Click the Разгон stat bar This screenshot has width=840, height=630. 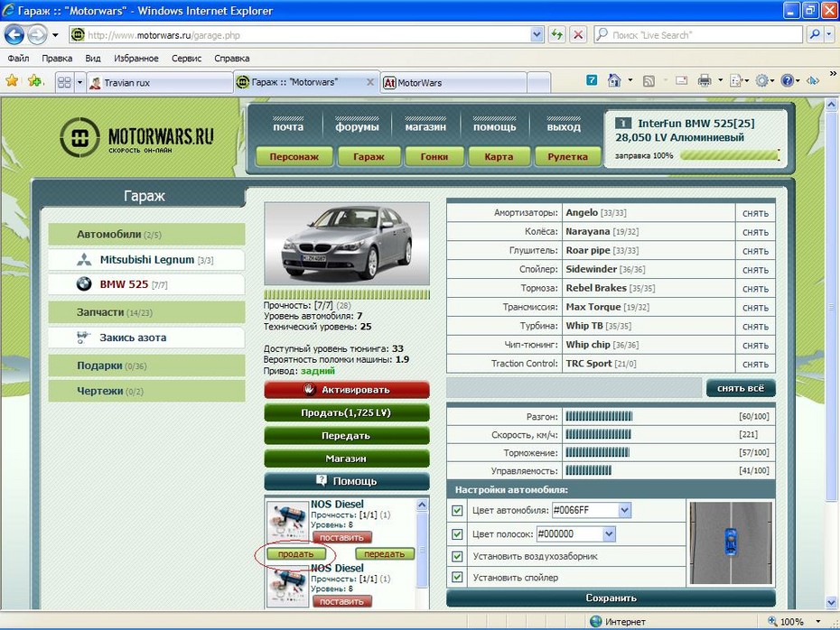(x=599, y=416)
